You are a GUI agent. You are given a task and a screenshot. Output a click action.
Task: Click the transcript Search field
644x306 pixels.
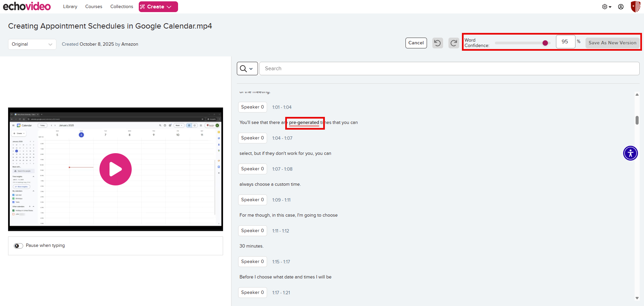[449, 69]
